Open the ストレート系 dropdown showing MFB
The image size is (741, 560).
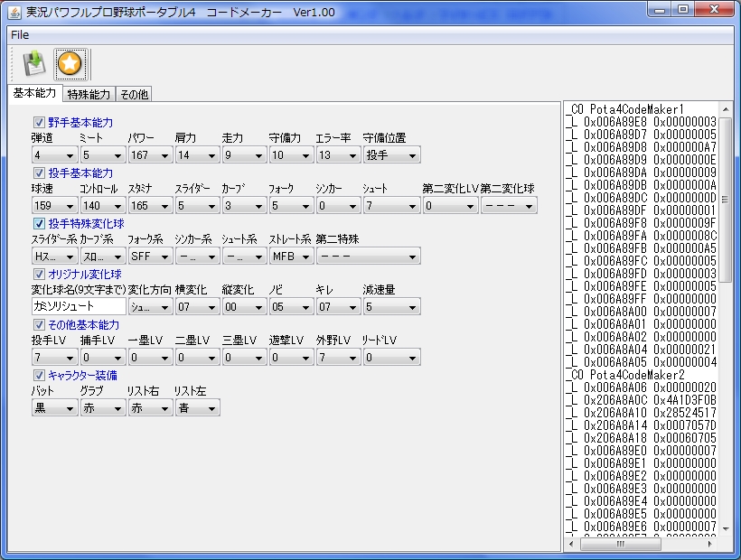click(291, 256)
